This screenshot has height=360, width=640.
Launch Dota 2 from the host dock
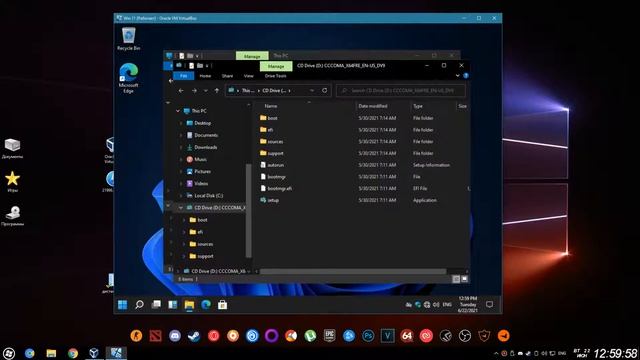pos(156,336)
